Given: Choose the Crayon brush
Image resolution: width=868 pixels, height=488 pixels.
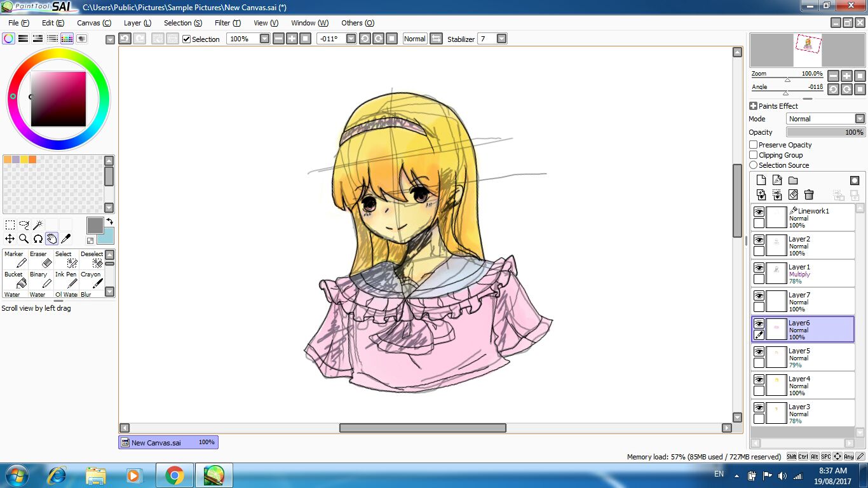Looking at the screenshot, I should click(x=92, y=280).
